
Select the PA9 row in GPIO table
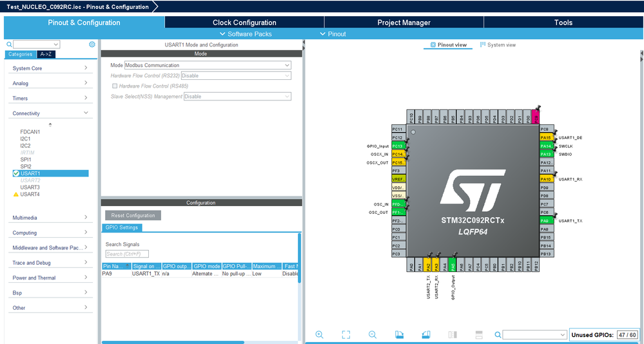click(x=200, y=273)
